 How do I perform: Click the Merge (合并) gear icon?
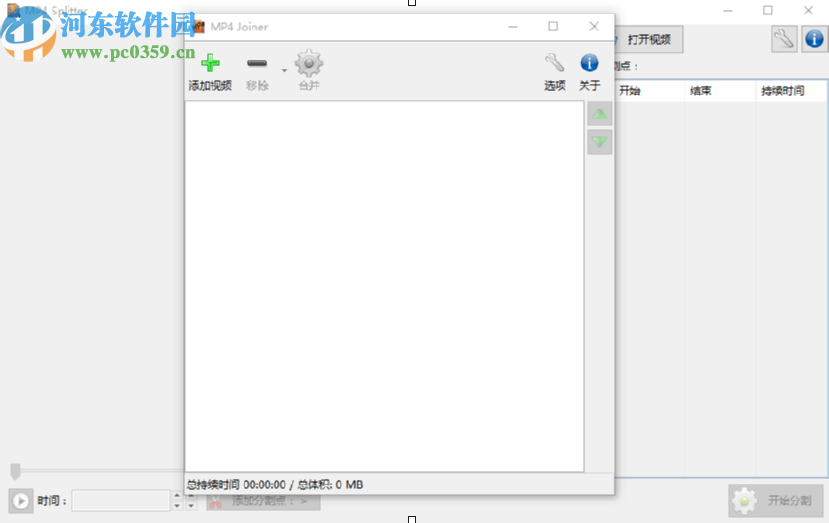point(309,63)
